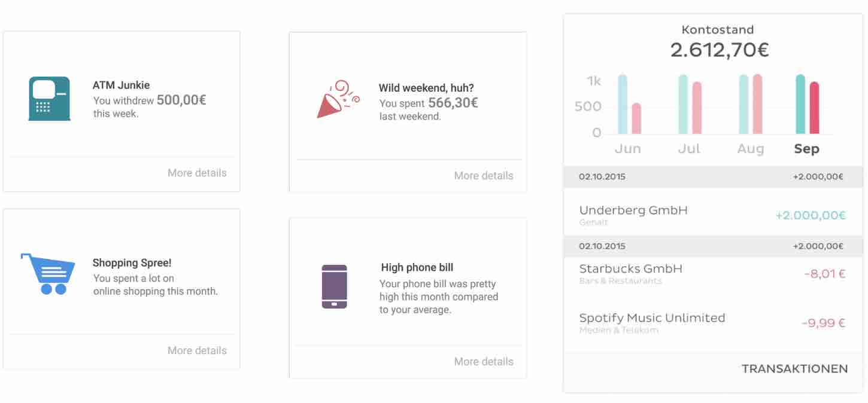
Task: Open the TRANSAKTIONEN button
Action: click(794, 369)
